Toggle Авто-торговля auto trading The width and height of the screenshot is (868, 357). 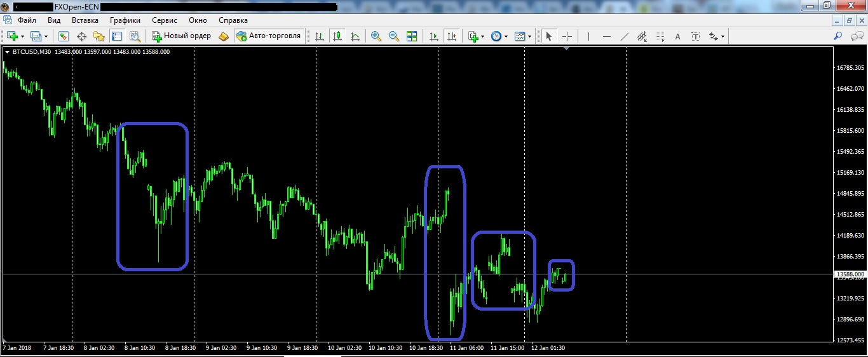(269, 36)
